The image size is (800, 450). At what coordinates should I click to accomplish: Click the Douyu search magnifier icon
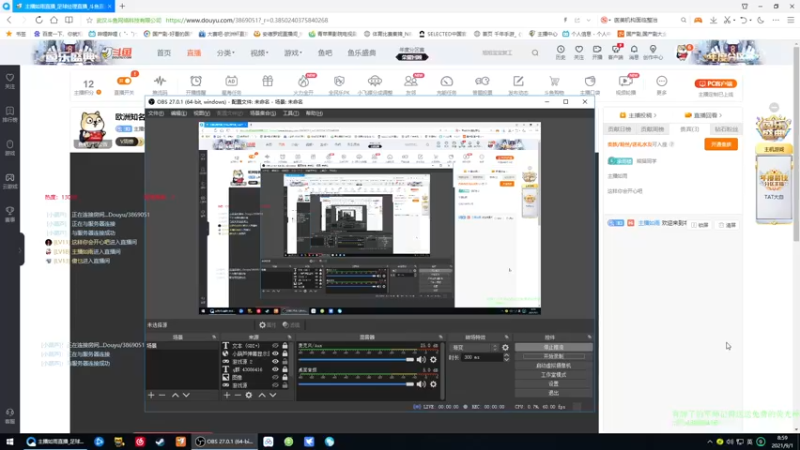tap(535, 53)
